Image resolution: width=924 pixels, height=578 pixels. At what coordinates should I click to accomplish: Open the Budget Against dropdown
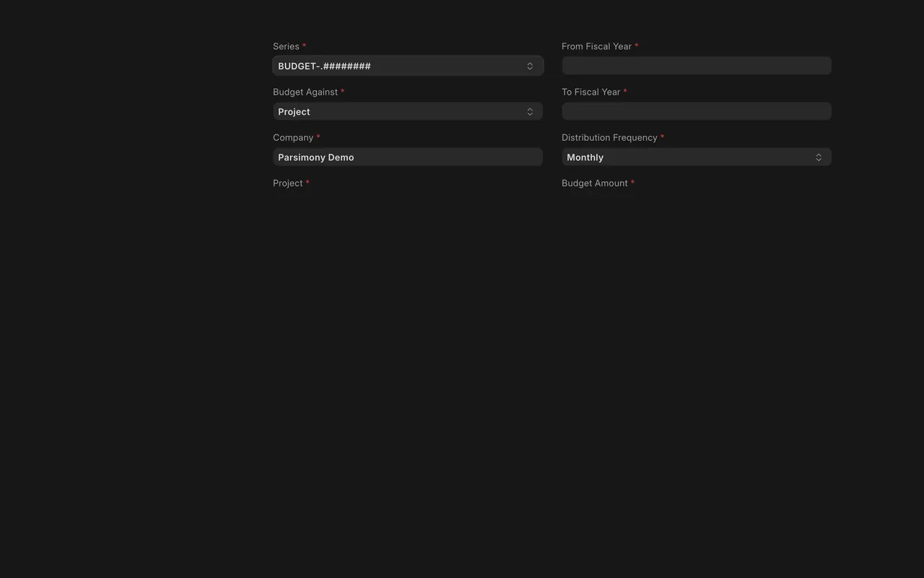(x=408, y=111)
